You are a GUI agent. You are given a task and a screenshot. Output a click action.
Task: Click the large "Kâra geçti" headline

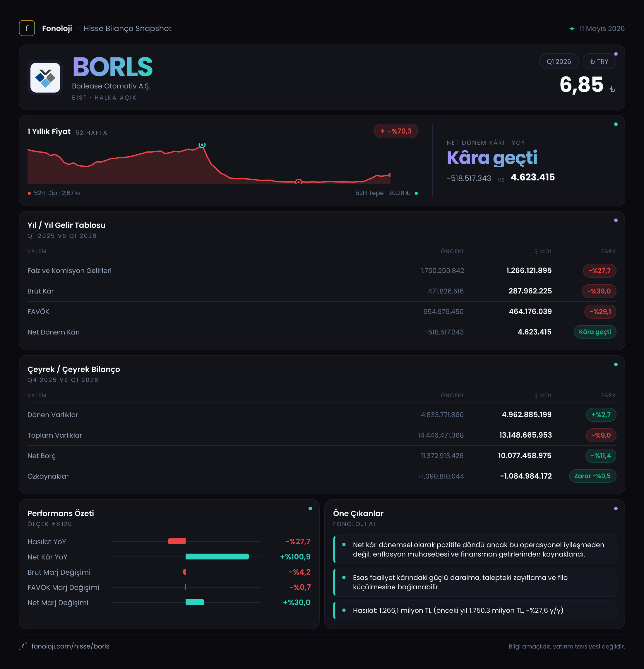click(492, 158)
